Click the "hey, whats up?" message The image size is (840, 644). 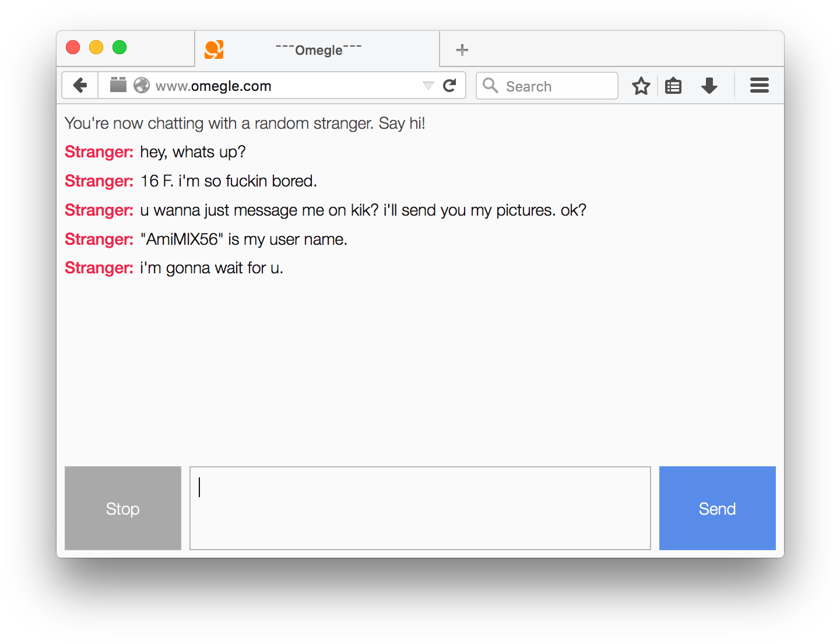point(193,152)
